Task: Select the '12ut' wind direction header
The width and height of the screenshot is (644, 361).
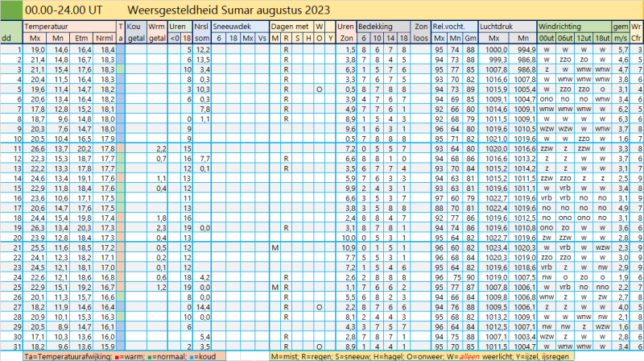Action: [x=584, y=38]
